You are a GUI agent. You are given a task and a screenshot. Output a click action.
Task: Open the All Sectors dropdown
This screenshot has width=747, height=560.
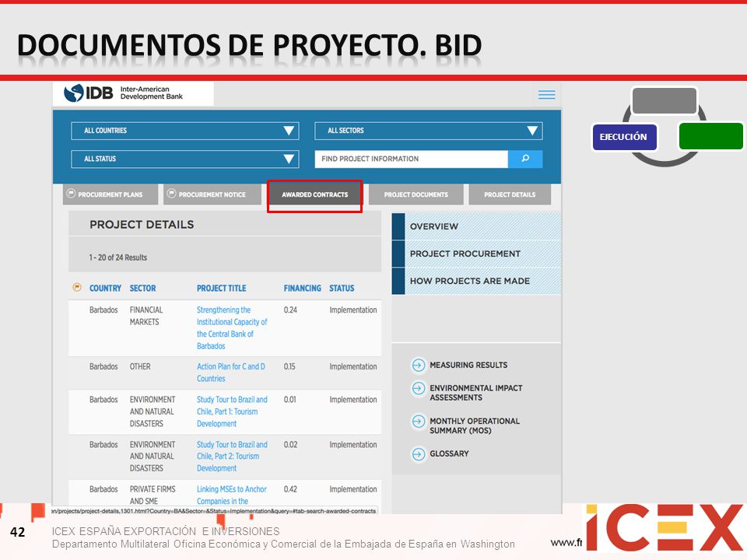coord(428,131)
